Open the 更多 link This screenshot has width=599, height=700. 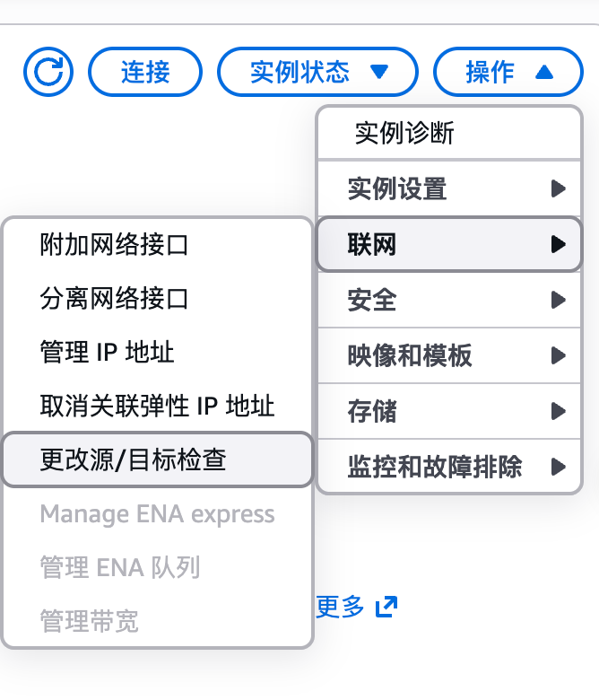tap(341, 607)
